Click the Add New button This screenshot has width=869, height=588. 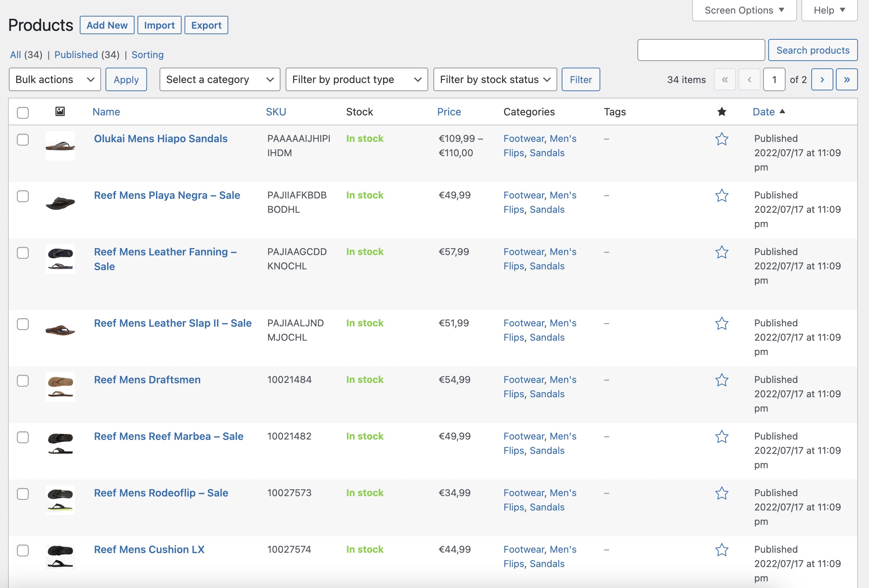107,25
